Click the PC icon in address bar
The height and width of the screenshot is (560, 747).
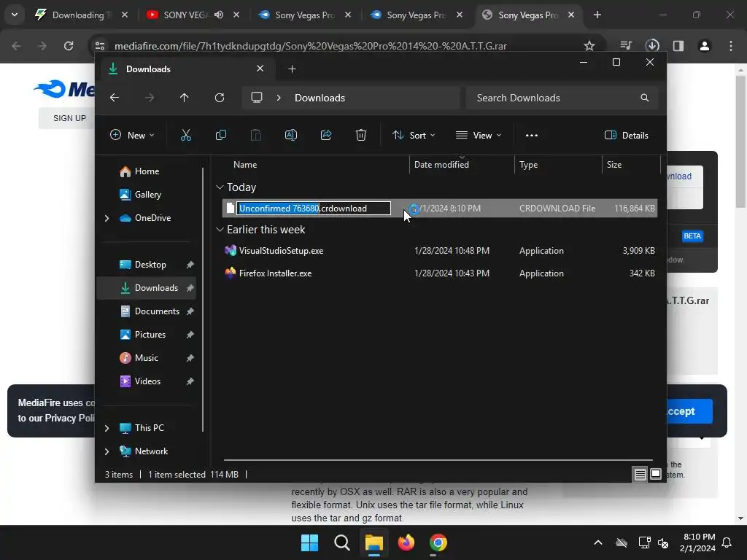point(257,98)
